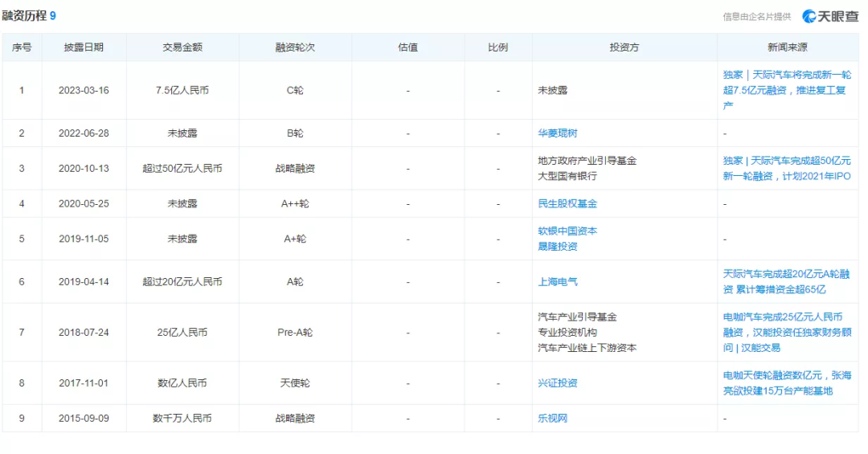Select the date cell 2019-04-14
This screenshot has height=454, width=868.
[84, 282]
